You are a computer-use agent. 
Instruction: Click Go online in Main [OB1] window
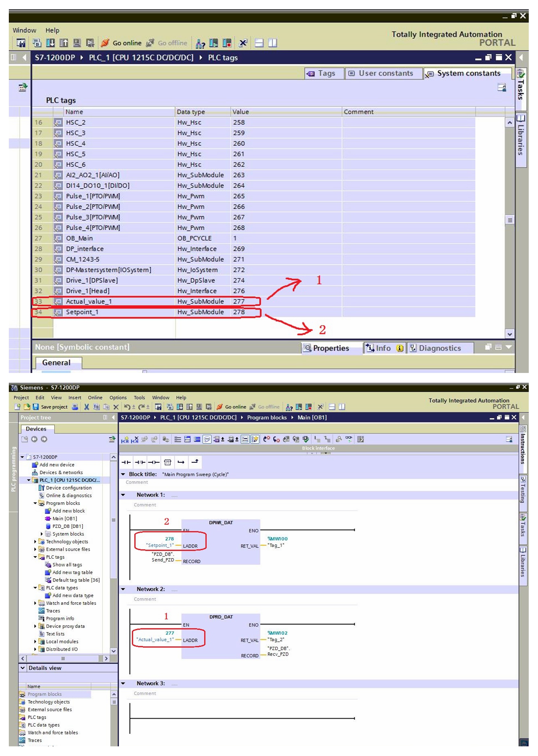[x=232, y=407]
